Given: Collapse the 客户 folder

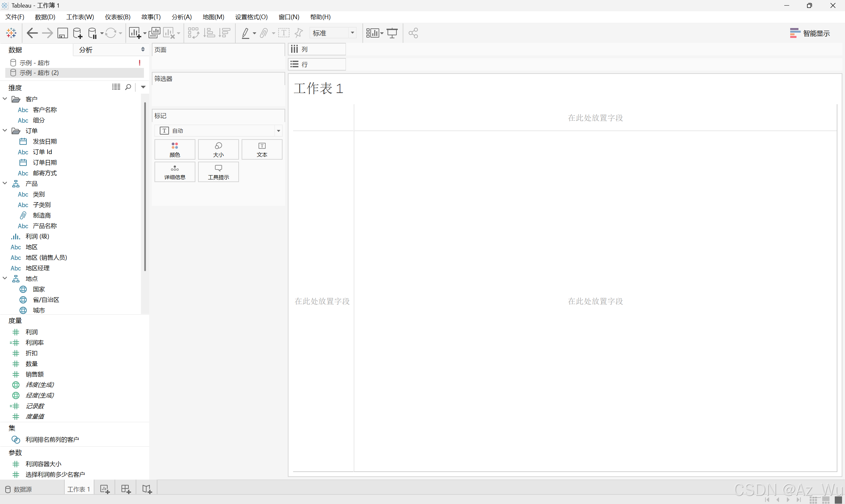Looking at the screenshot, I should point(5,99).
